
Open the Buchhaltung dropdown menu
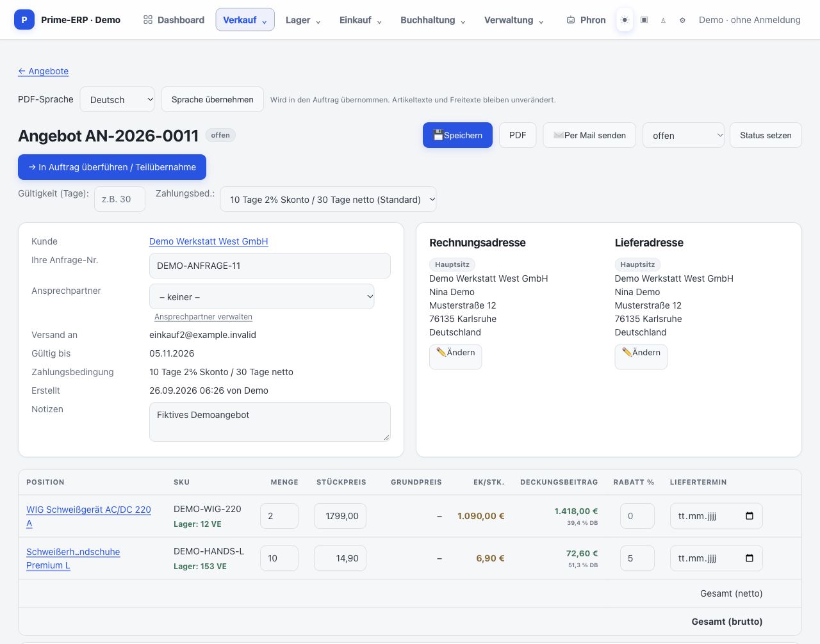[433, 20]
